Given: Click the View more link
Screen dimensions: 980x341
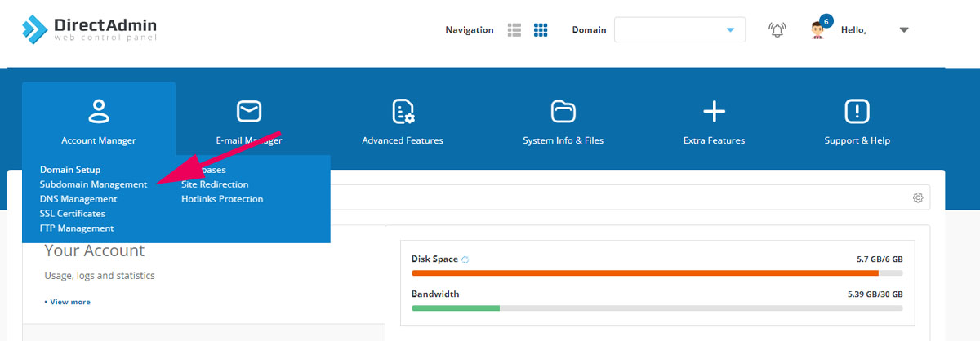Looking at the screenshot, I should 69,302.
